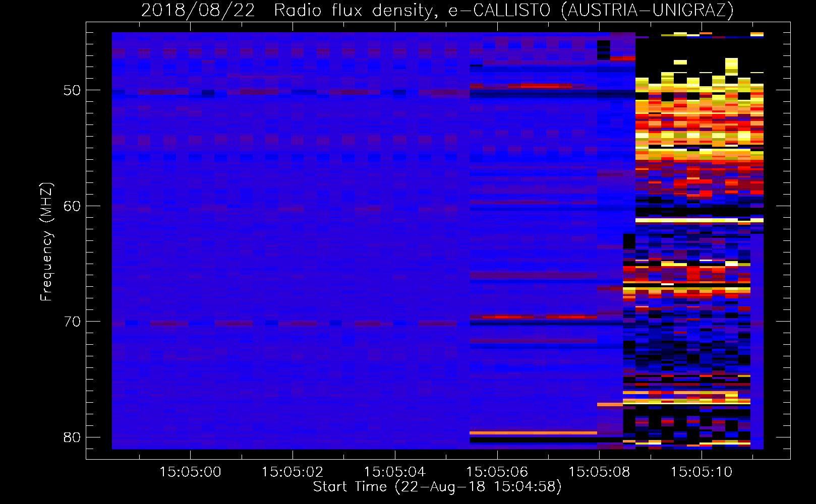This screenshot has width=816, height=504.
Task: Click the 60 frequency tick label
Action: pyautogui.click(x=72, y=206)
